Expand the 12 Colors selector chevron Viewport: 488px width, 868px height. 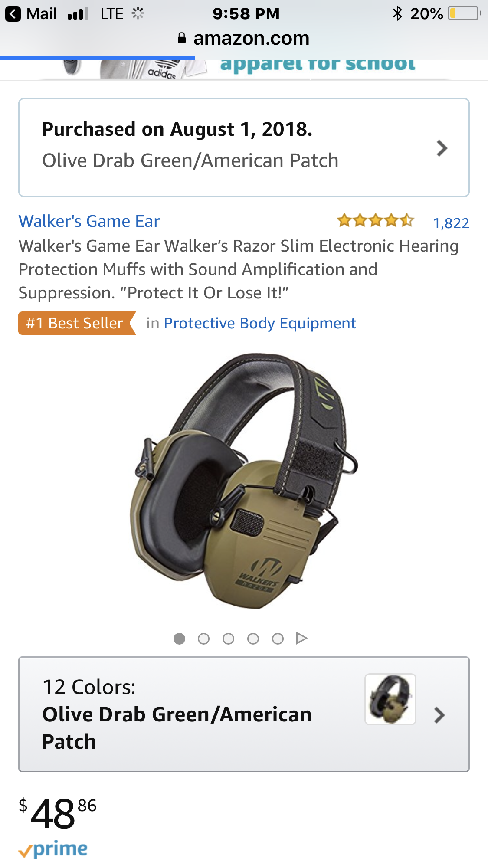439,715
